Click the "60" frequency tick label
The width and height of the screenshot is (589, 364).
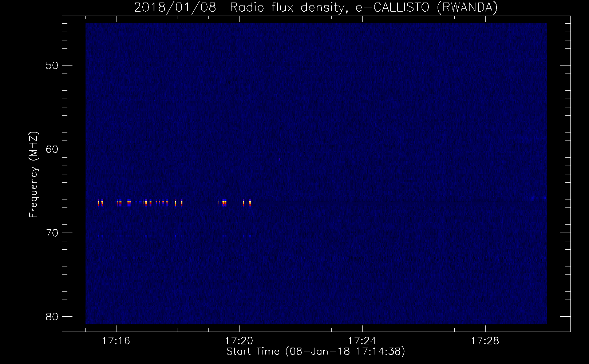(52, 149)
